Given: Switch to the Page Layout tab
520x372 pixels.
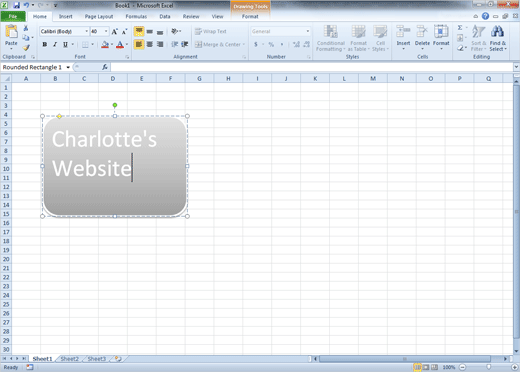Looking at the screenshot, I should 99,16.
